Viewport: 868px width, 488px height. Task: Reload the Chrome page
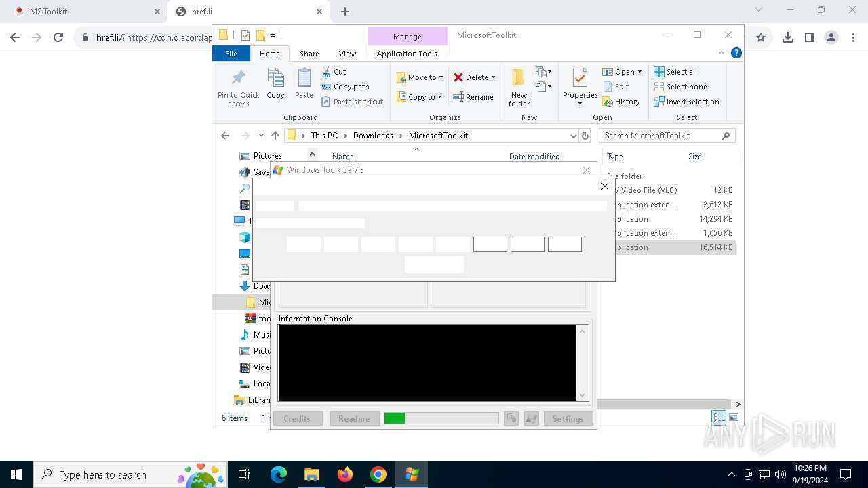58,38
